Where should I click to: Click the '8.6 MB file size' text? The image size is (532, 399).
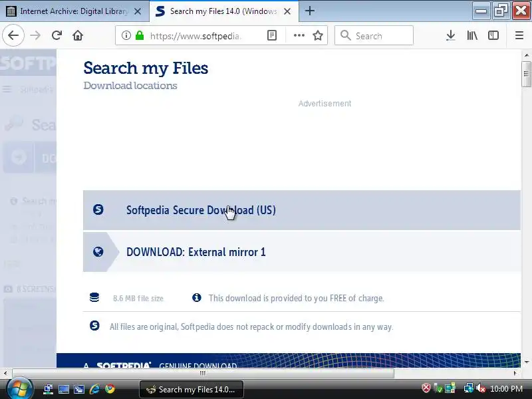(138, 298)
